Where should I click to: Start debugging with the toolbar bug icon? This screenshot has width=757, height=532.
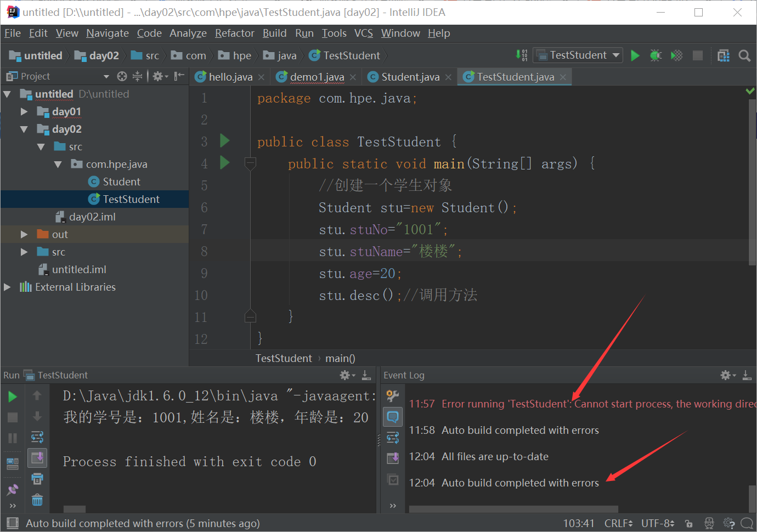click(656, 55)
